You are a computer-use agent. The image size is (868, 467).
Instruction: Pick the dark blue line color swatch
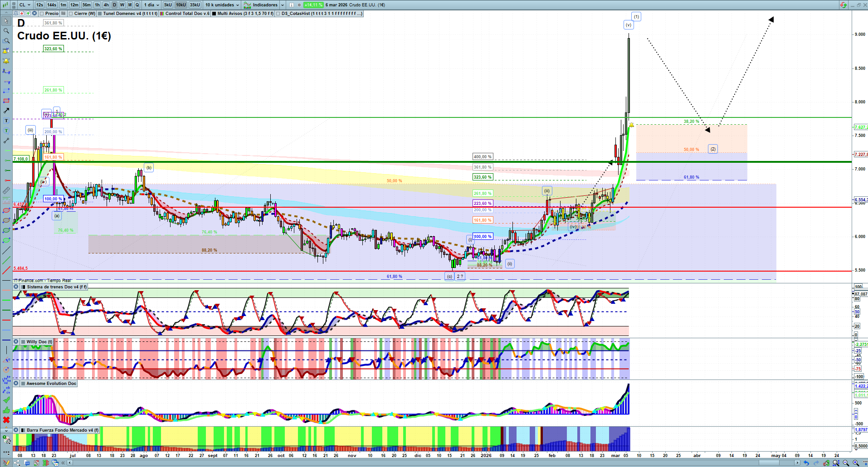pyautogui.click(x=6, y=340)
